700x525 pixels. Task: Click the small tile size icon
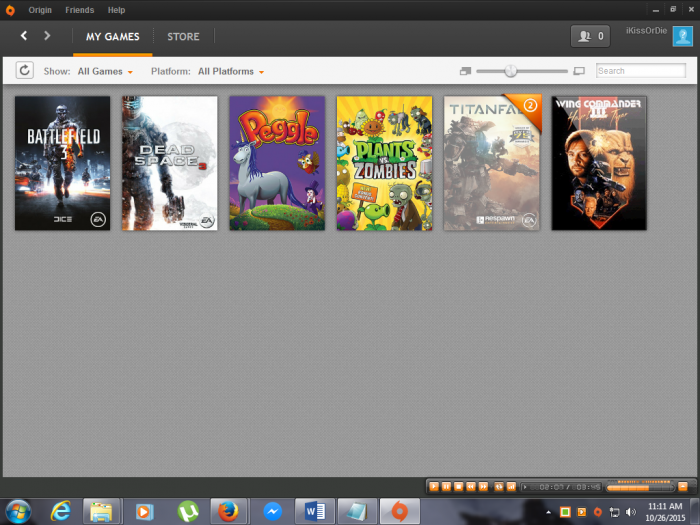465,71
